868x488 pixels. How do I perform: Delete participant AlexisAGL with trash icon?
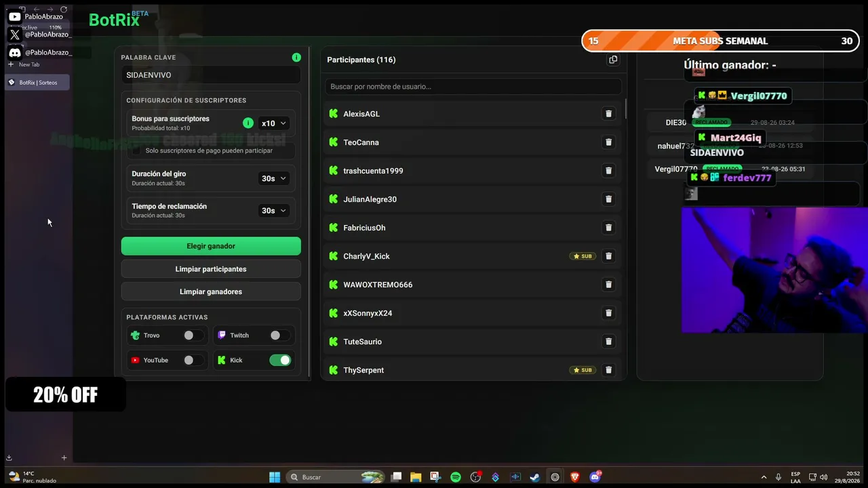coord(608,114)
